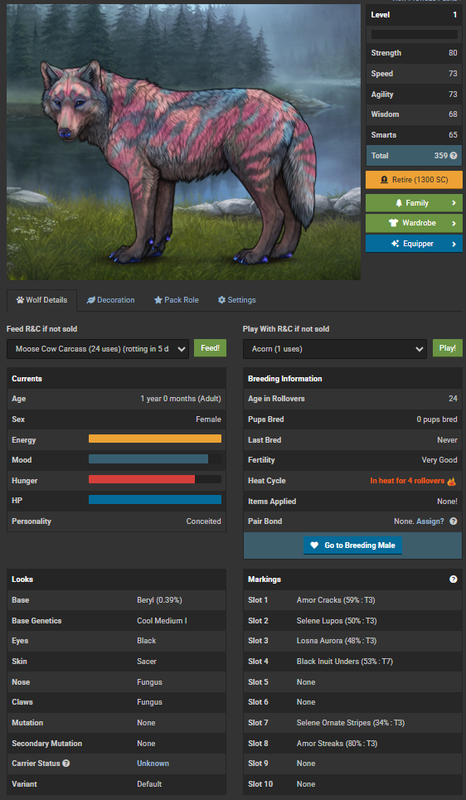
Task: Click the Sacer skin value
Action: [146, 661]
